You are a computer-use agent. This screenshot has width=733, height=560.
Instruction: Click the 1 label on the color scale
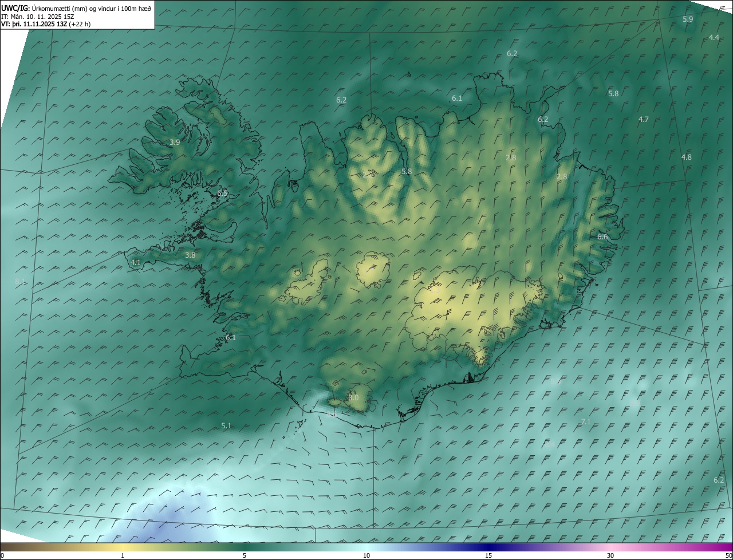pyautogui.click(x=123, y=555)
